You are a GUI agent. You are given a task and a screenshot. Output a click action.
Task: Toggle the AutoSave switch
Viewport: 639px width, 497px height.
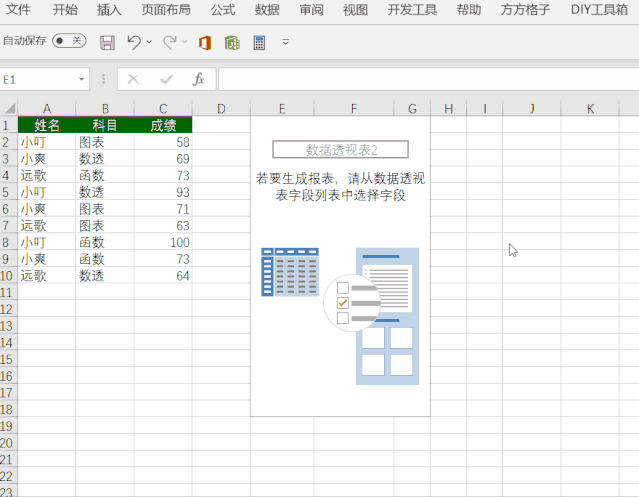tap(69, 41)
